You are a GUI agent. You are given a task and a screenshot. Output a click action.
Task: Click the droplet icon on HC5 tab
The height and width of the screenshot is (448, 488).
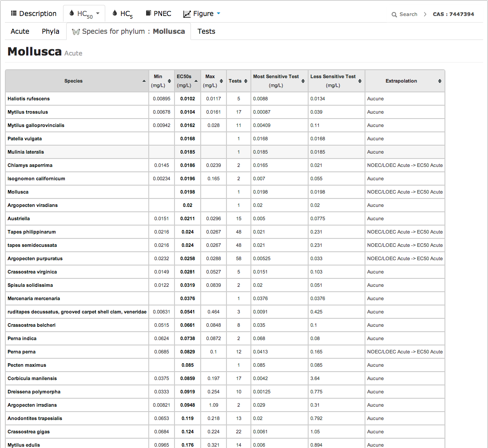coord(115,13)
